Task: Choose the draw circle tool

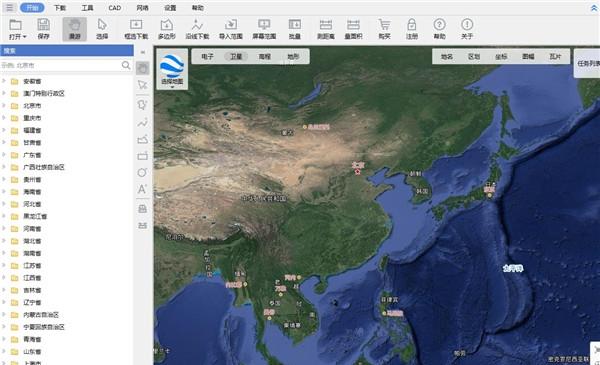Action: pos(142,172)
